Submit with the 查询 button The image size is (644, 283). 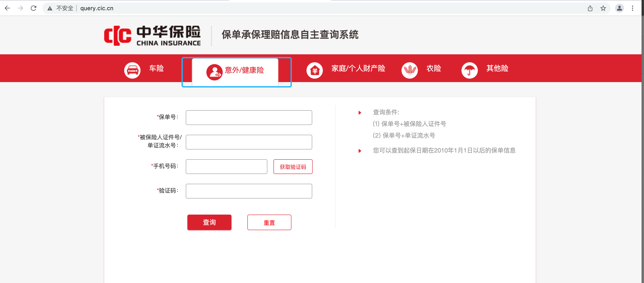tap(209, 222)
